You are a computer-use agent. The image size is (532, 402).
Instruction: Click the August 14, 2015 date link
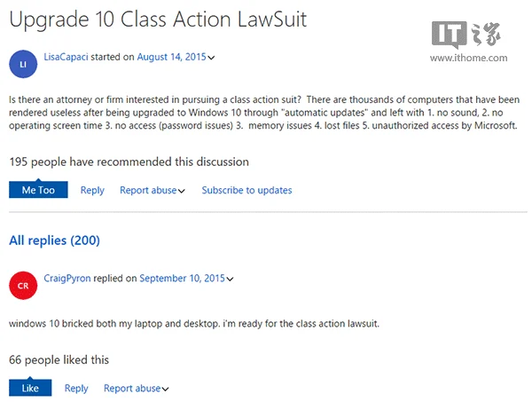[171, 57]
